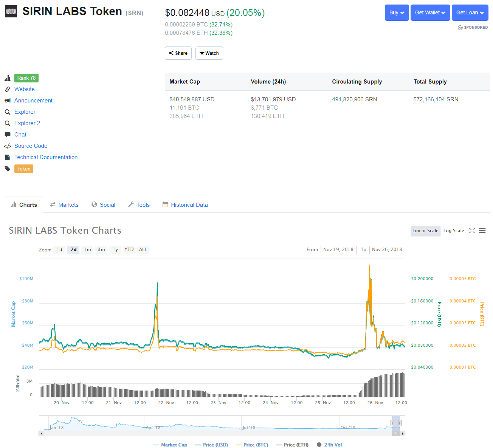
Task: Set chart zoom to 1d
Action: click(59, 250)
